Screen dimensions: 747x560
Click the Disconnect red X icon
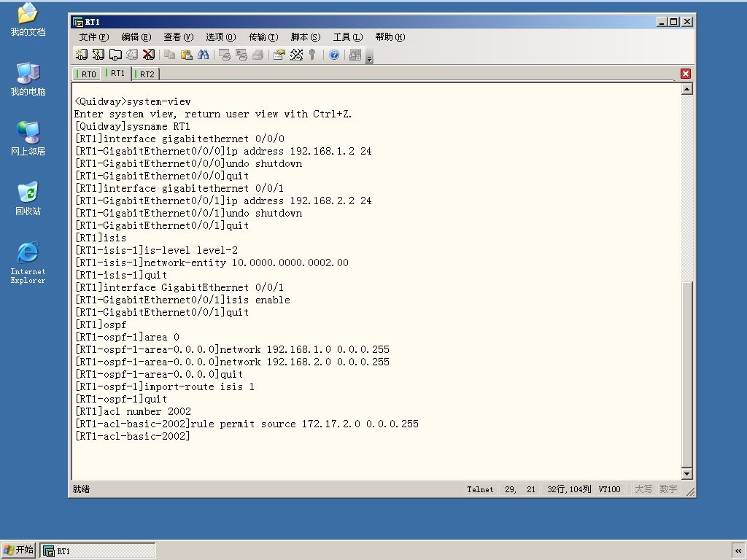(149, 55)
